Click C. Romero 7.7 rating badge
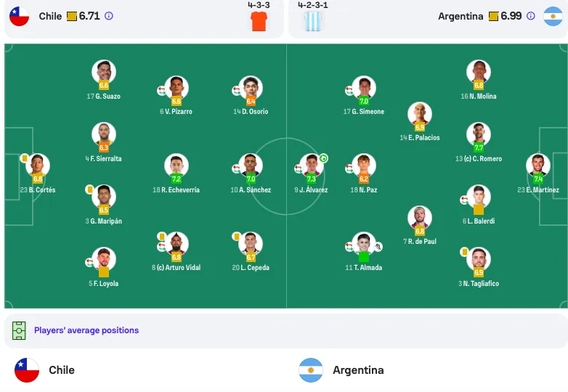Viewport: 568px width, 392px height. 479,147
